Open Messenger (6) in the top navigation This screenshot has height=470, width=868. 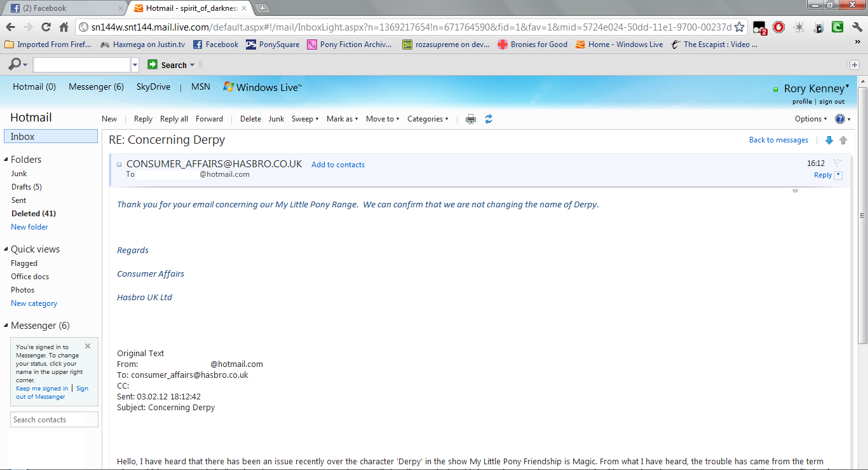(96, 87)
